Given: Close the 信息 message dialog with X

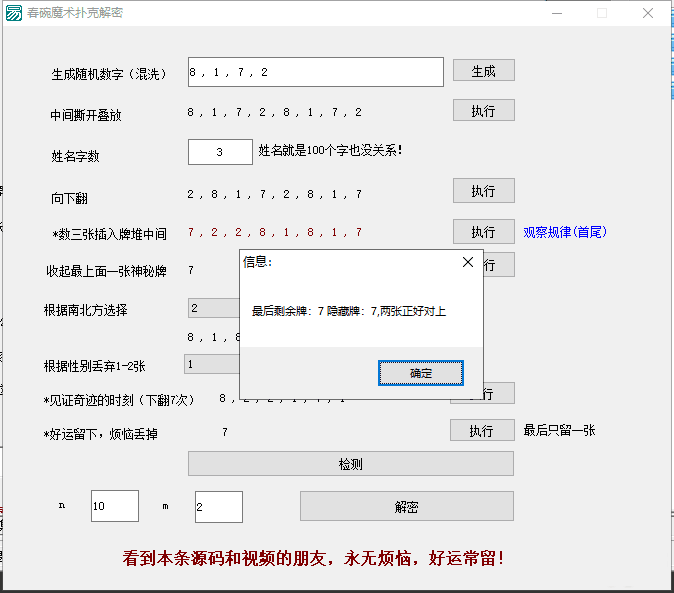Looking at the screenshot, I should coord(467,262).
